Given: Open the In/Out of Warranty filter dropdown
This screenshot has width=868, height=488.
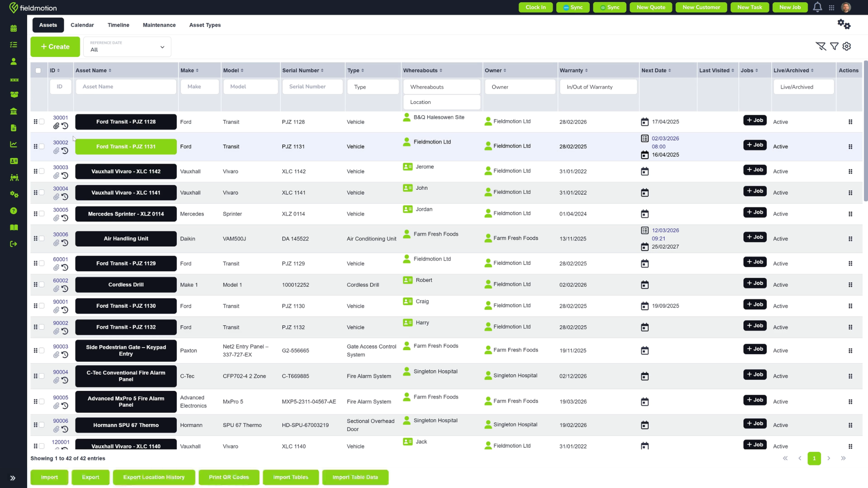Looking at the screenshot, I should 598,87.
